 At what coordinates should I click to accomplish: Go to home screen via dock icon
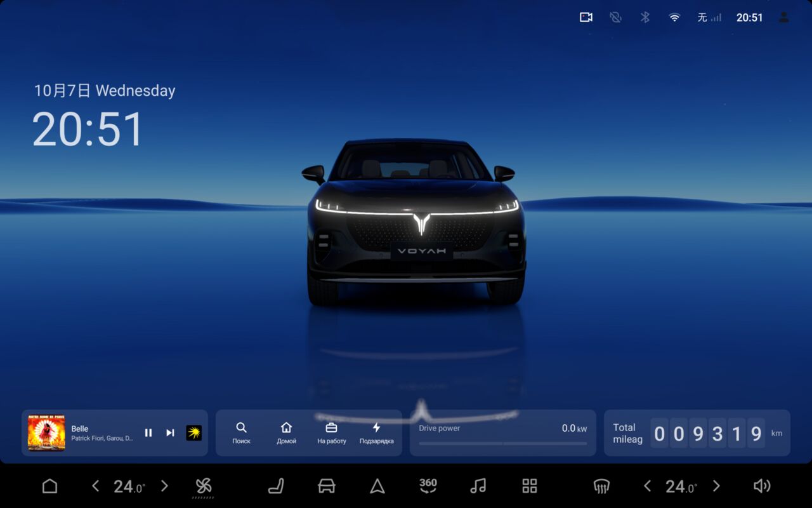pos(49,486)
